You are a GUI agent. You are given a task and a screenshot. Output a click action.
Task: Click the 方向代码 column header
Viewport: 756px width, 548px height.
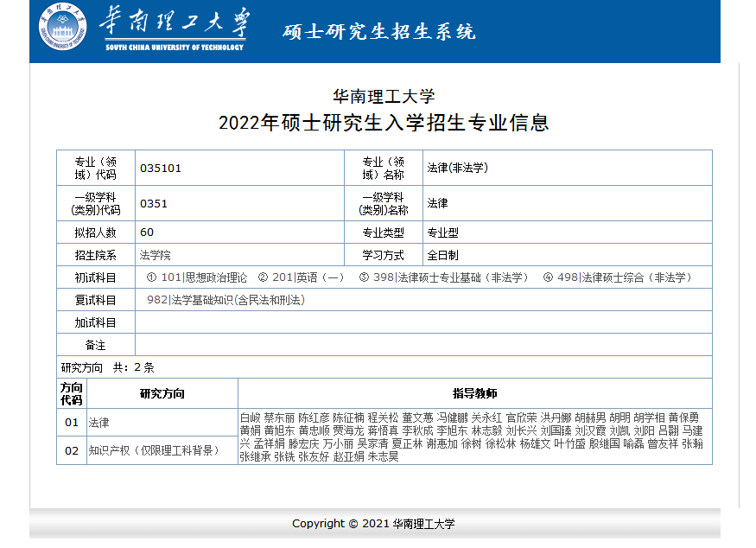(x=72, y=393)
